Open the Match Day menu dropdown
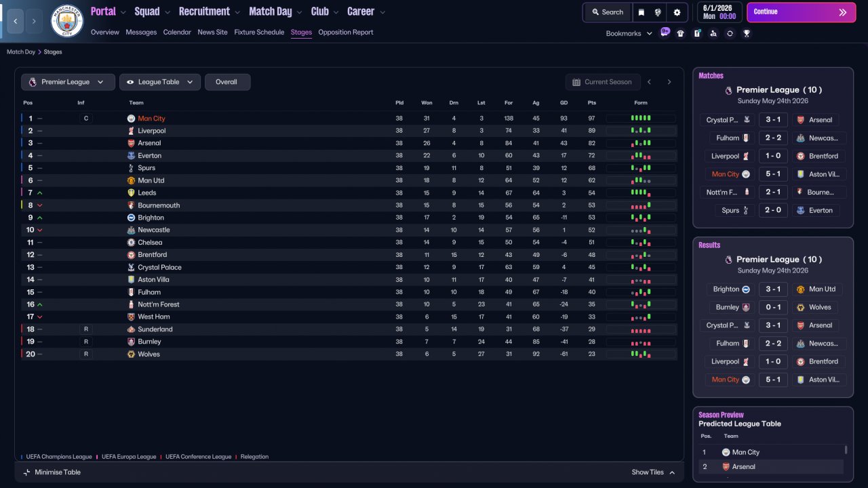Screen dimensions: 868x488 tap(276, 12)
